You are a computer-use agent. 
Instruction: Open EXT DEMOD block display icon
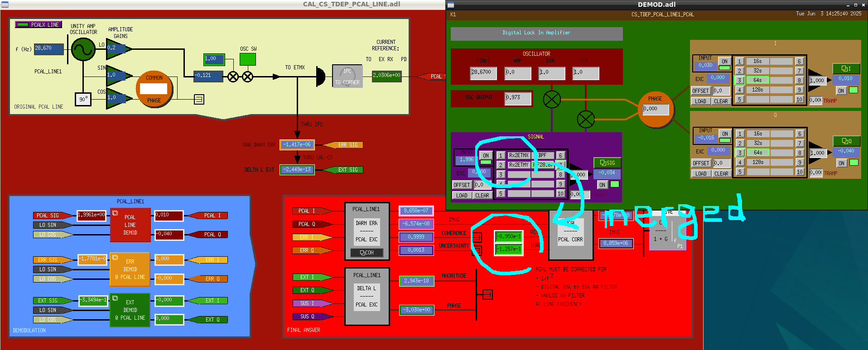tap(115, 298)
